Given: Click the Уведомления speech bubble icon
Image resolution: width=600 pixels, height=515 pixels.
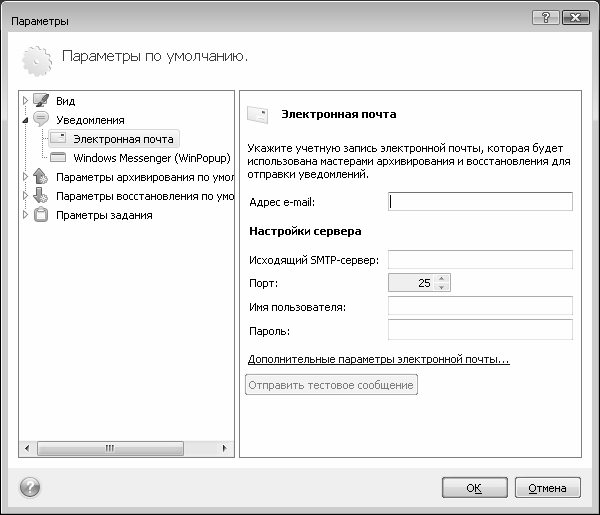Looking at the screenshot, I should pyautogui.click(x=41, y=119).
